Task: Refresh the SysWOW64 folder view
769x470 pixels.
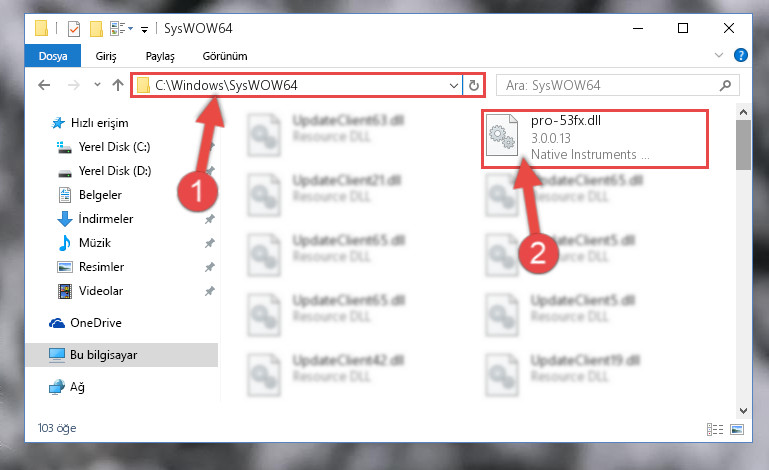Action: click(x=473, y=85)
